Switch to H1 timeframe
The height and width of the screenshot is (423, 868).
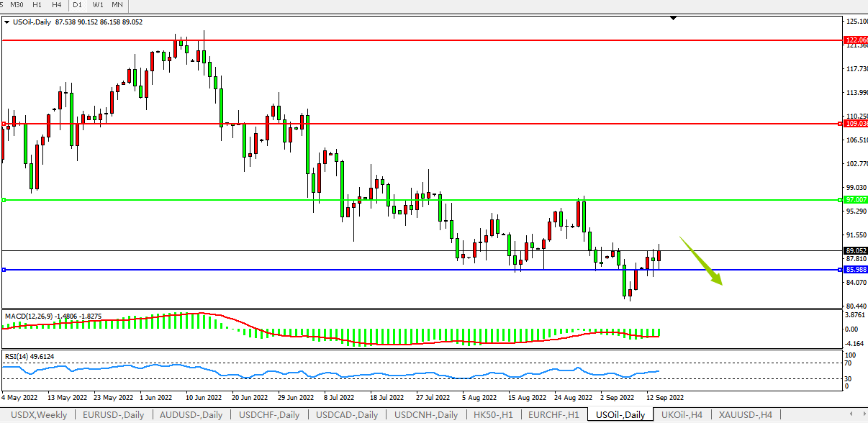(x=37, y=5)
